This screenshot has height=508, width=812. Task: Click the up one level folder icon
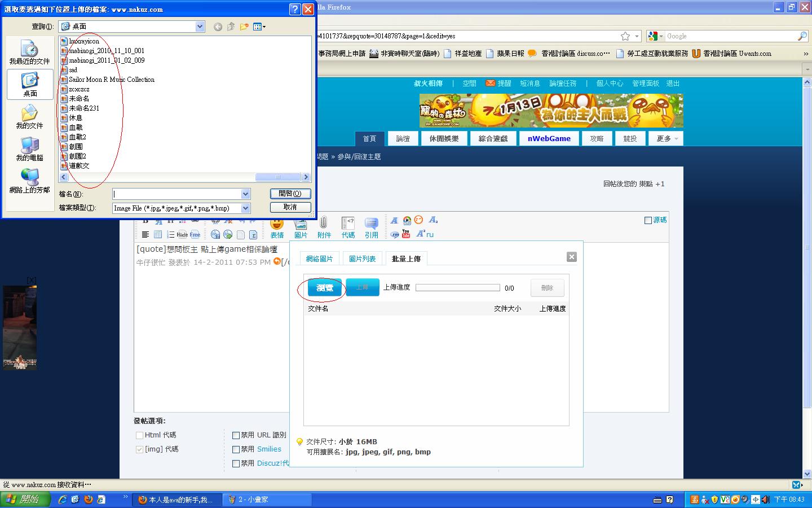pos(231,27)
